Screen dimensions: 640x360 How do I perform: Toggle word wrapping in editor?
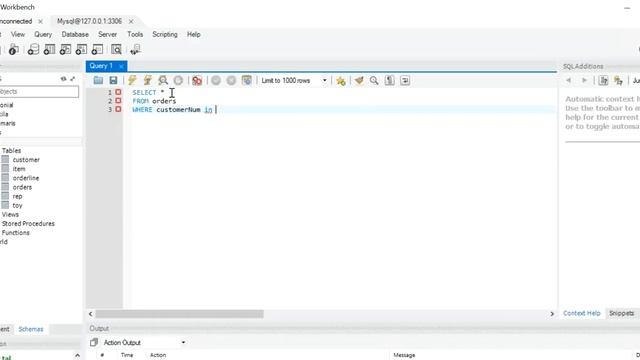(405, 80)
